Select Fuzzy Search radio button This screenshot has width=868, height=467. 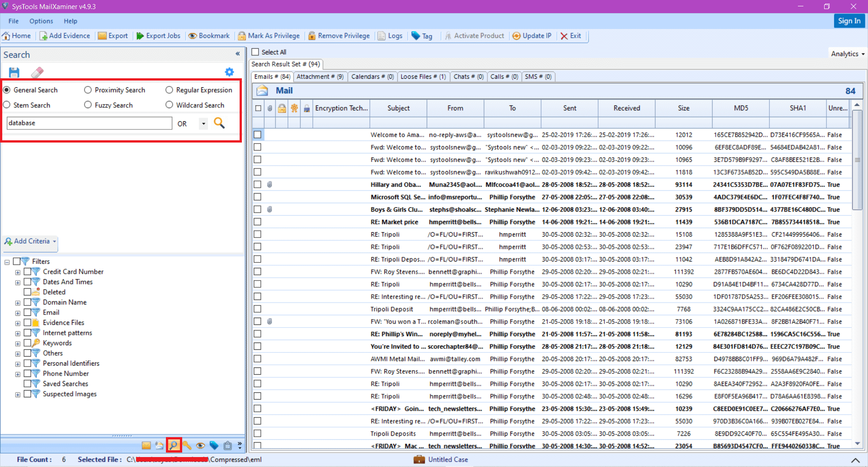pyautogui.click(x=88, y=105)
